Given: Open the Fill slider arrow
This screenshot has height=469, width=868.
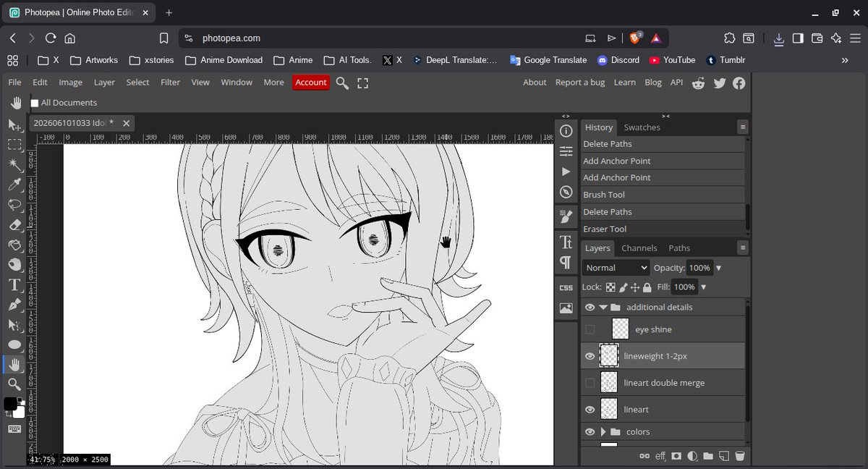Looking at the screenshot, I should (704, 287).
